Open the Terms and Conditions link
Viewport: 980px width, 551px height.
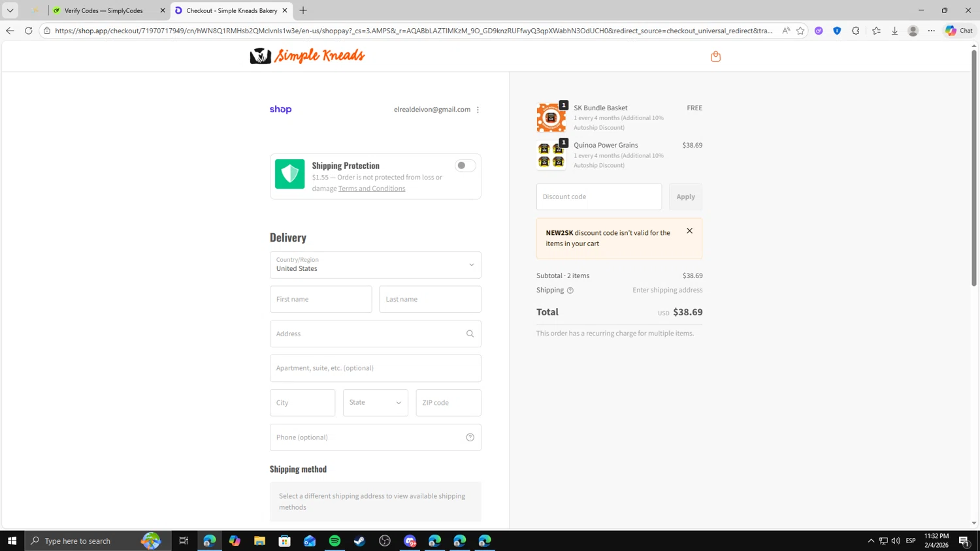(372, 189)
